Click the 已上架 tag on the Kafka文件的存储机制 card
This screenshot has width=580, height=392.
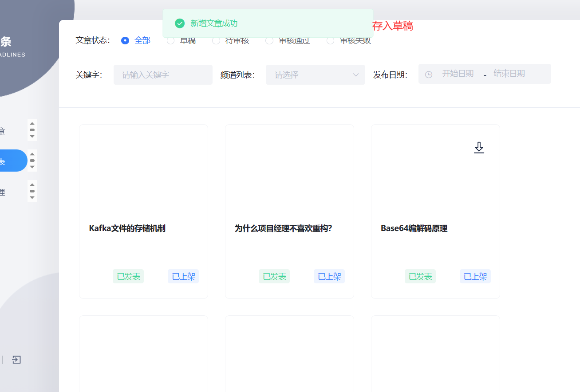183,276
